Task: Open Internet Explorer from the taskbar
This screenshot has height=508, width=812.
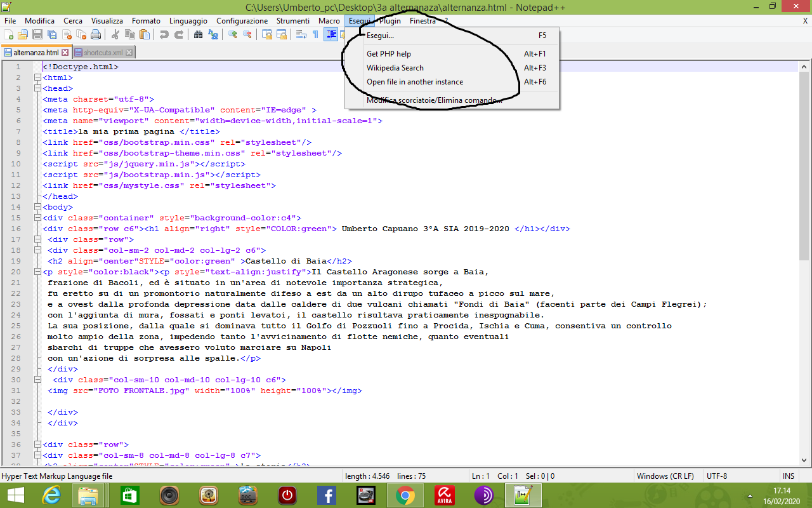Action: pos(52,496)
